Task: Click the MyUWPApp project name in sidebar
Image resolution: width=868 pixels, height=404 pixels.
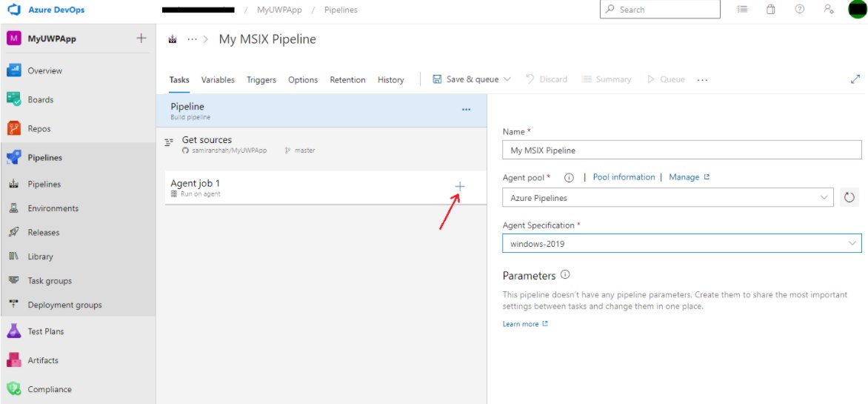Action: [52, 39]
